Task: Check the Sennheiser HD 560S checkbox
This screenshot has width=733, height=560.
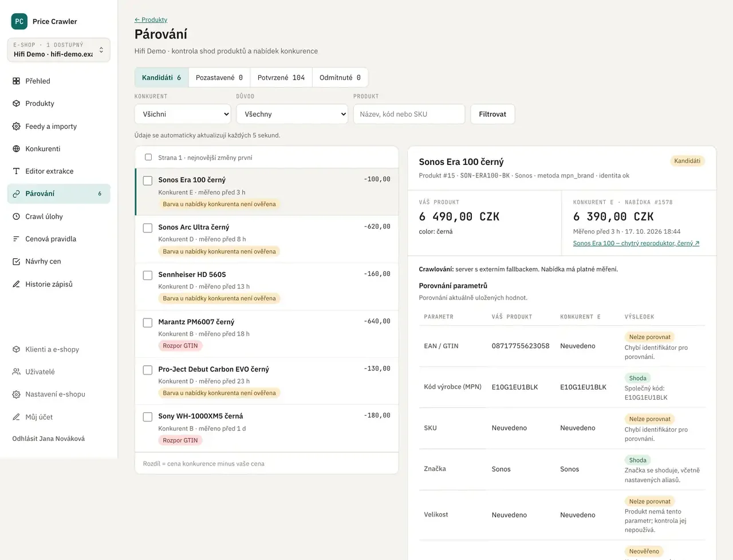Action: click(148, 275)
